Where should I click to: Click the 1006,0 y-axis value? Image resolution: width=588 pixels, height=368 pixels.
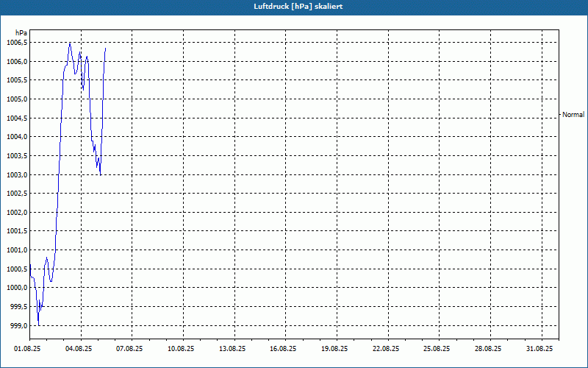pyautogui.click(x=17, y=62)
